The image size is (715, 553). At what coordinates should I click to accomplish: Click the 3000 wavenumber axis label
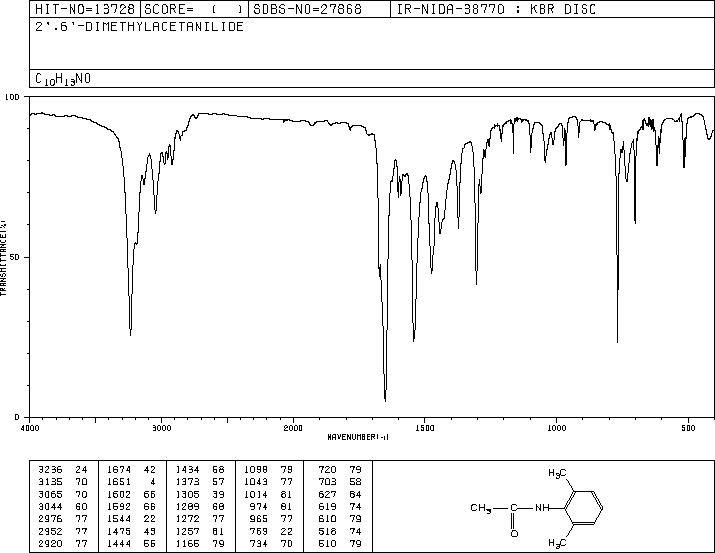161,428
